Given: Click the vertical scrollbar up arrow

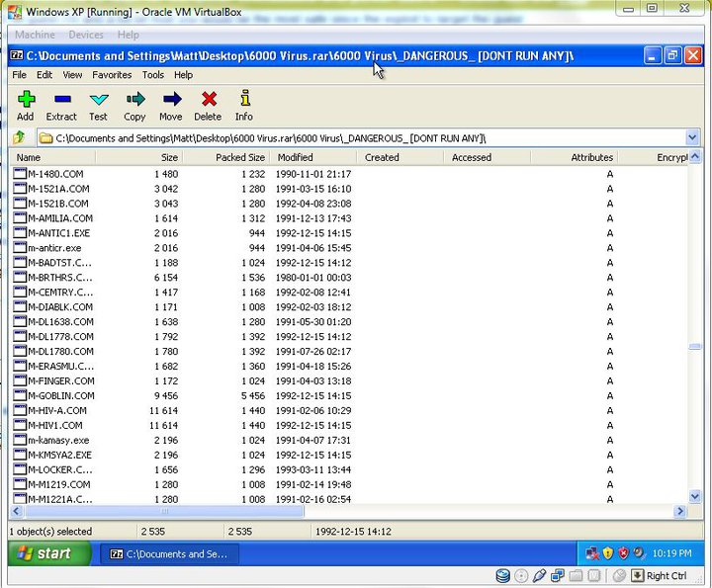Looking at the screenshot, I should tap(695, 157).
